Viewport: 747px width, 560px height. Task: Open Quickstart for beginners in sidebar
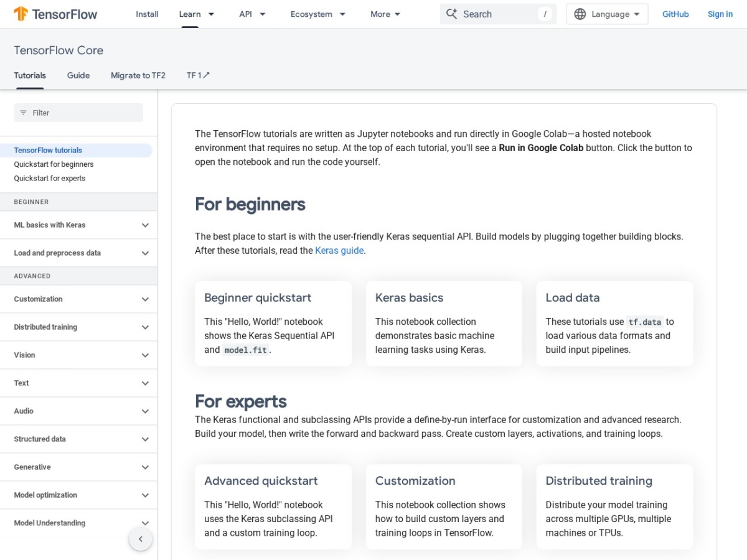point(54,164)
